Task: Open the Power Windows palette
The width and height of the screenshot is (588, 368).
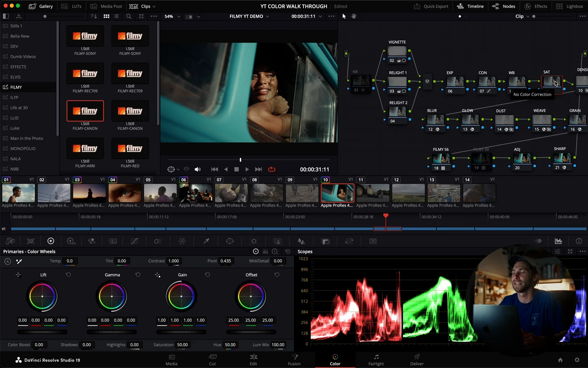Action: 230,241
